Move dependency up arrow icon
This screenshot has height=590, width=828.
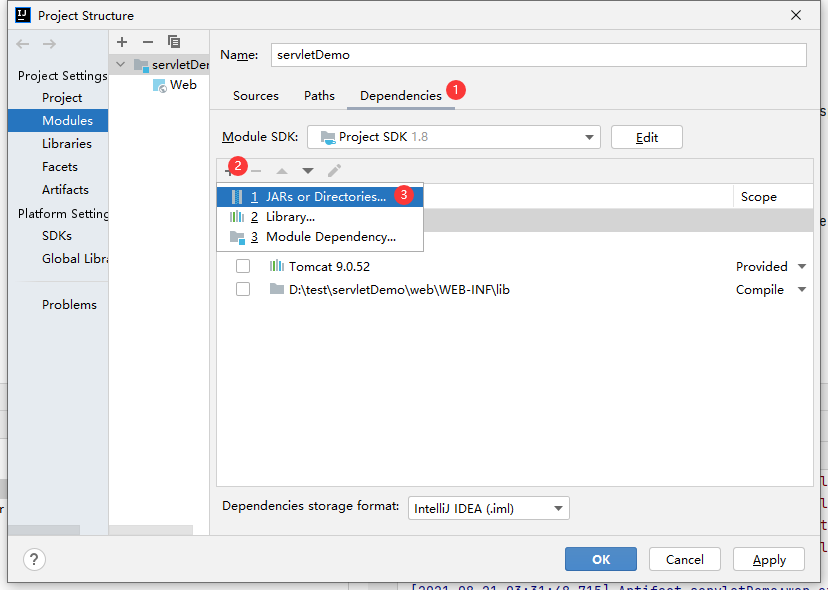[282, 171]
